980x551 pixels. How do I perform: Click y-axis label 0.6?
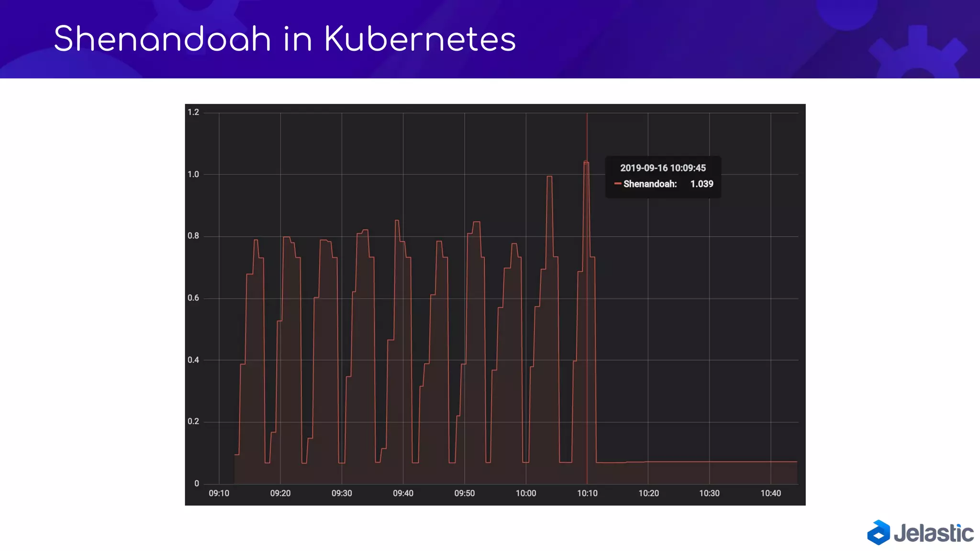193,298
